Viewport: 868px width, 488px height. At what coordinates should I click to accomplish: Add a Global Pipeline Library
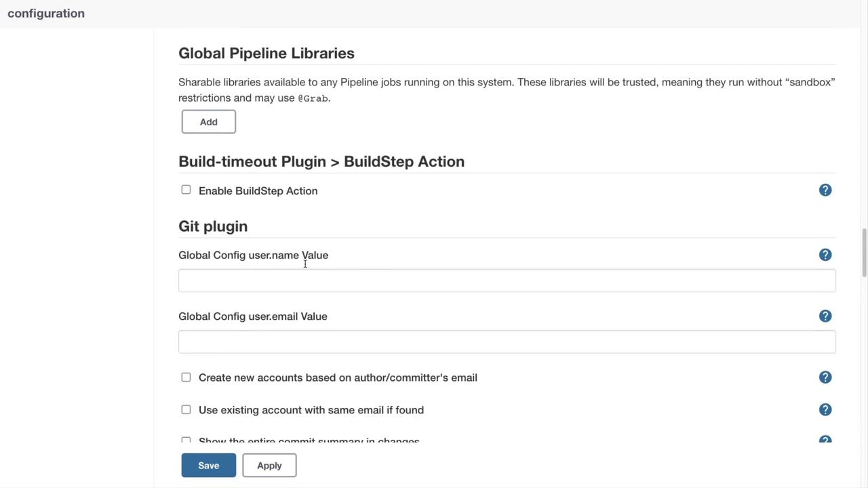pyautogui.click(x=209, y=122)
